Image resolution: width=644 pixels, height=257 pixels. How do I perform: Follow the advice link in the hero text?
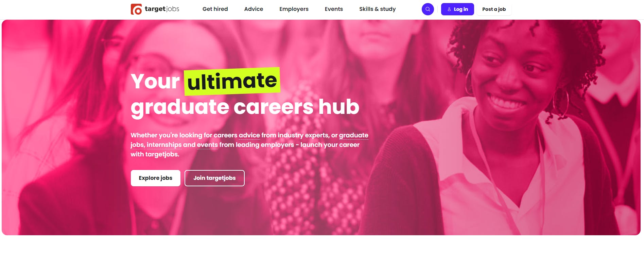249,135
